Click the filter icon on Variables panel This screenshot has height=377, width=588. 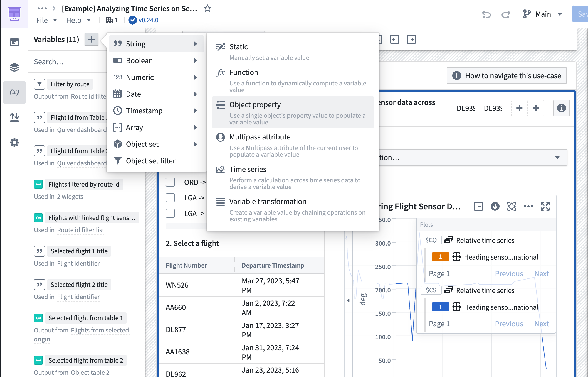click(39, 84)
